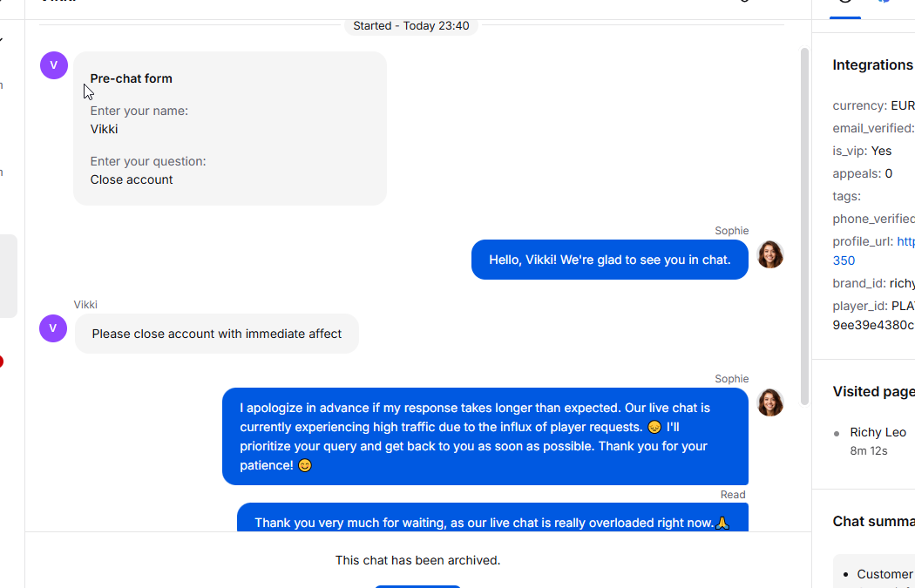Open the Richy Leo visited page entry
The height and width of the screenshot is (588, 915).
(878, 432)
